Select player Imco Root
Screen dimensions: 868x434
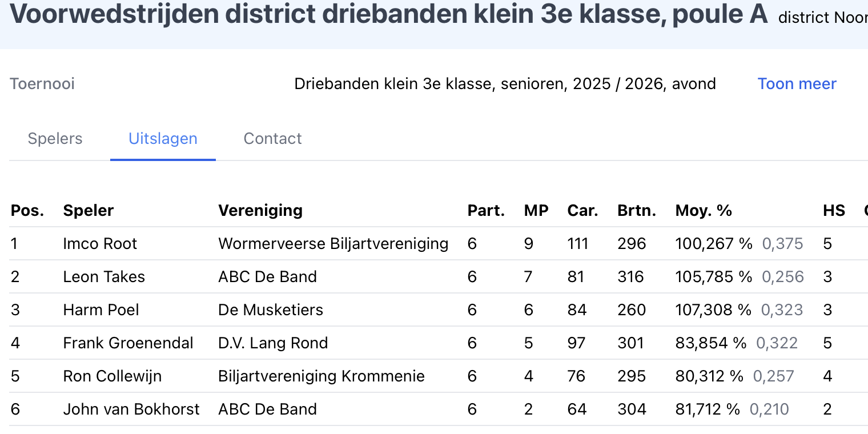tap(100, 244)
